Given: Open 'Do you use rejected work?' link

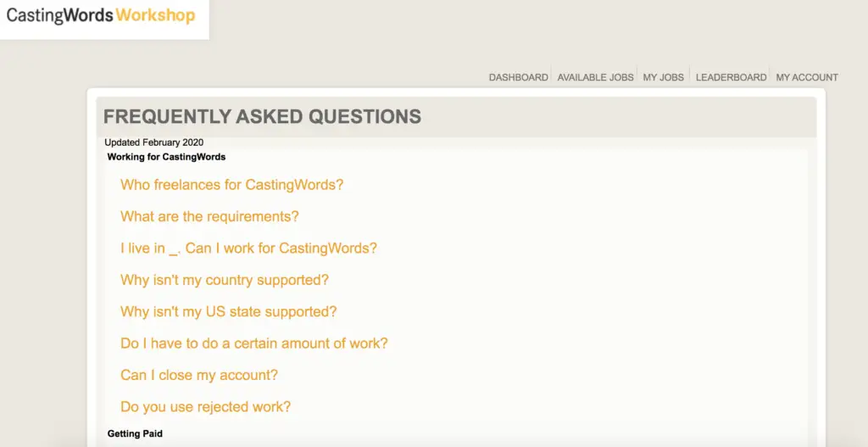Looking at the screenshot, I should pos(205,406).
